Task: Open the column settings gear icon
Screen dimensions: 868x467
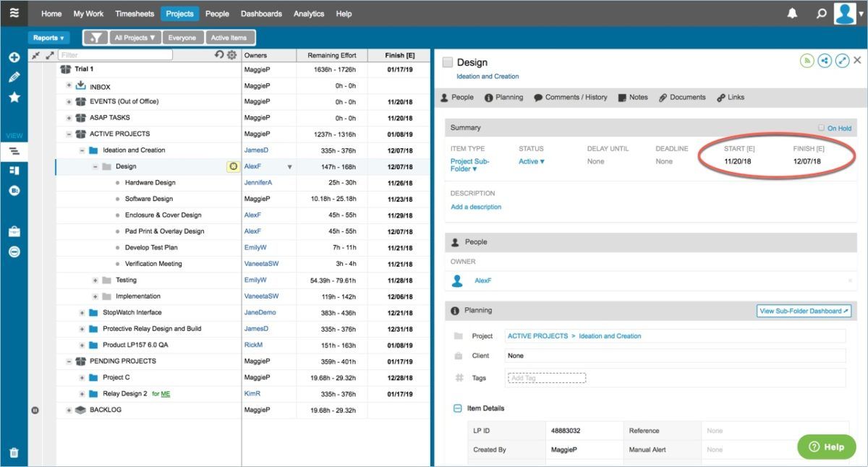Action: pyautogui.click(x=231, y=55)
